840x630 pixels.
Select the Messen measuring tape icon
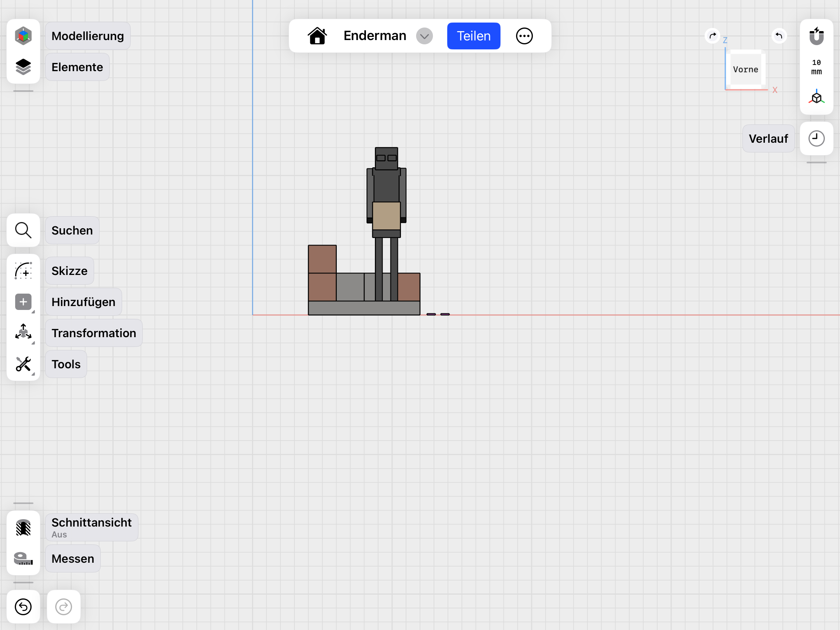23,559
